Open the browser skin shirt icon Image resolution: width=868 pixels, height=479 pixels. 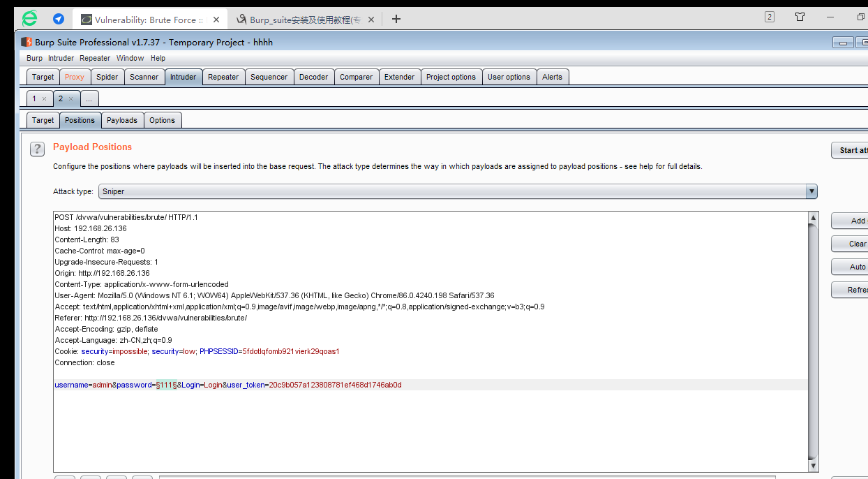click(x=800, y=17)
